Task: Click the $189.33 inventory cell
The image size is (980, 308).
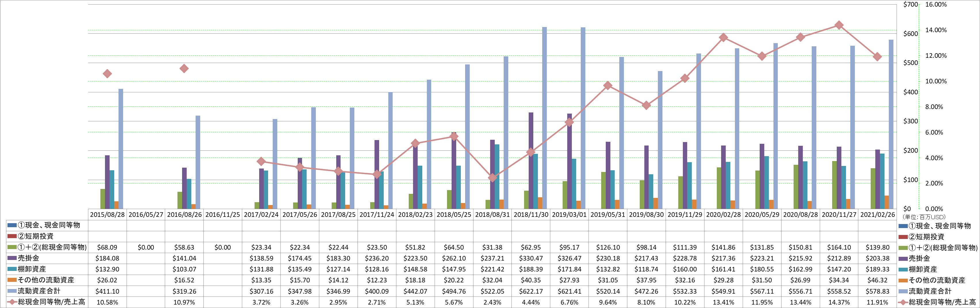Action: coord(877,269)
